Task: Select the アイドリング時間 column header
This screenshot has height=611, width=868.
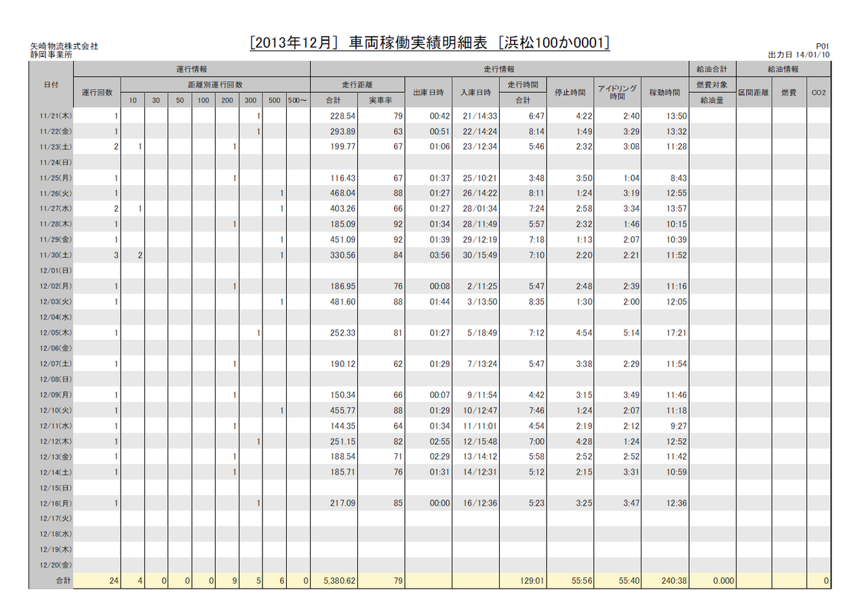Action: 617,93
